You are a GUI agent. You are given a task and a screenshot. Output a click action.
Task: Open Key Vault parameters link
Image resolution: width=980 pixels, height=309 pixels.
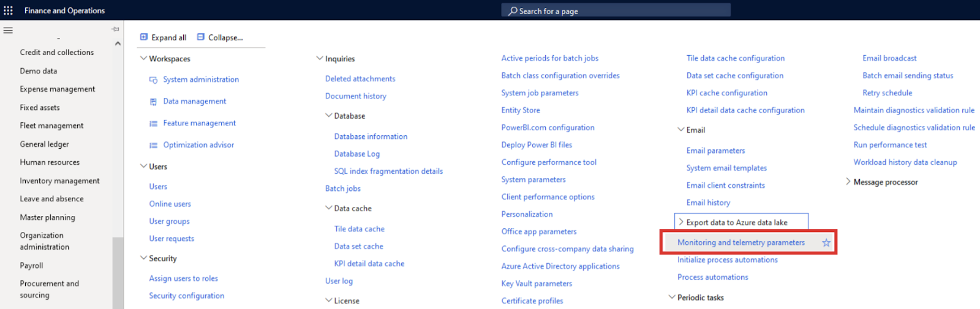[537, 284]
